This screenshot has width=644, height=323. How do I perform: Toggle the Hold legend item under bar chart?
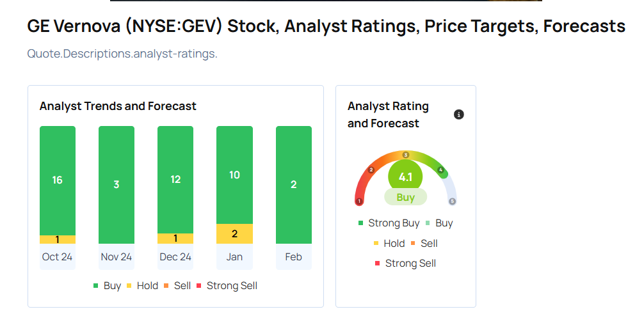tap(141, 286)
